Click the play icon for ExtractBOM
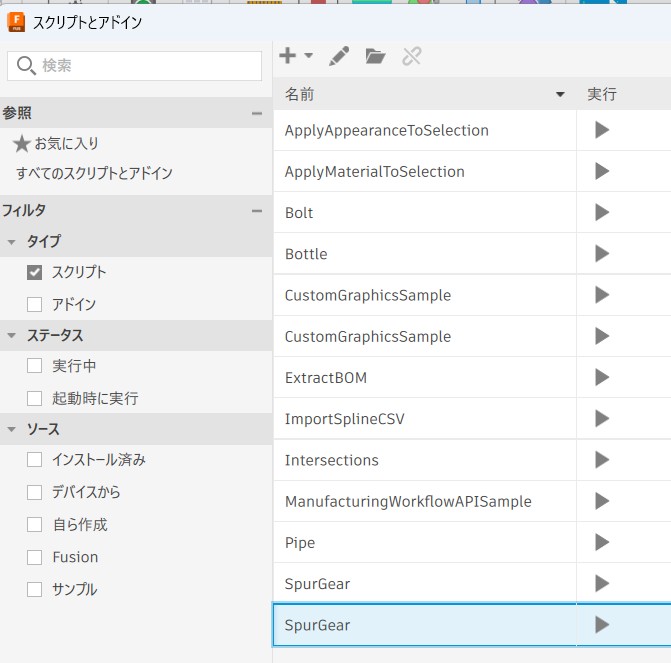Screen dimensions: 671x663 (602, 377)
